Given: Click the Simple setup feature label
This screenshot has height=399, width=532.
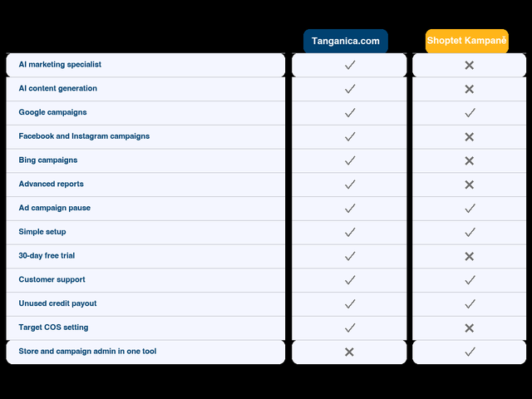Looking at the screenshot, I should tap(42, 232).
